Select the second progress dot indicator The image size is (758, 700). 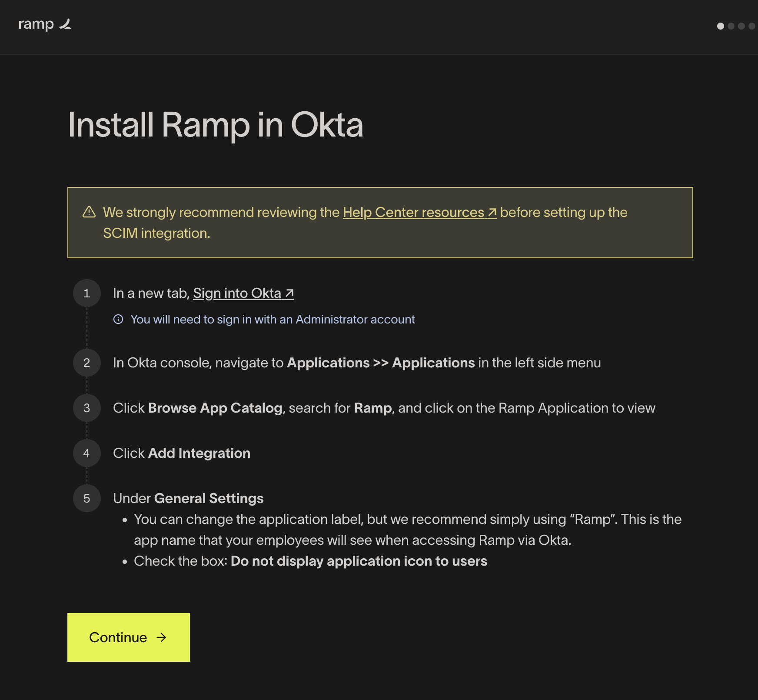731,26
